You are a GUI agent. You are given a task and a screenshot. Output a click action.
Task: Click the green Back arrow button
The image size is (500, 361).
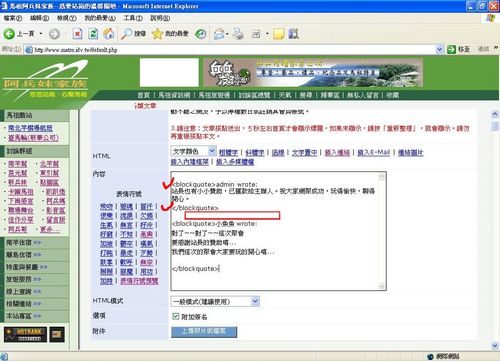tap(9, 34)
